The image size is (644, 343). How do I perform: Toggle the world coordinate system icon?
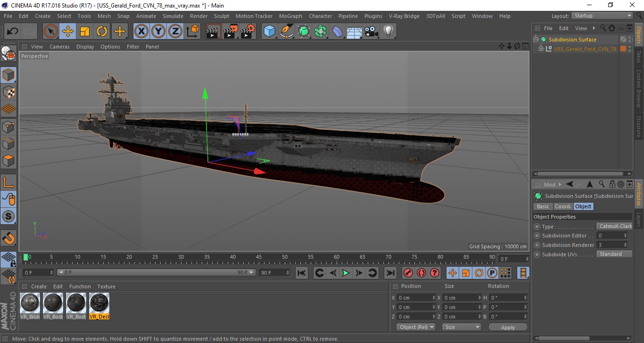coord(192,32)
